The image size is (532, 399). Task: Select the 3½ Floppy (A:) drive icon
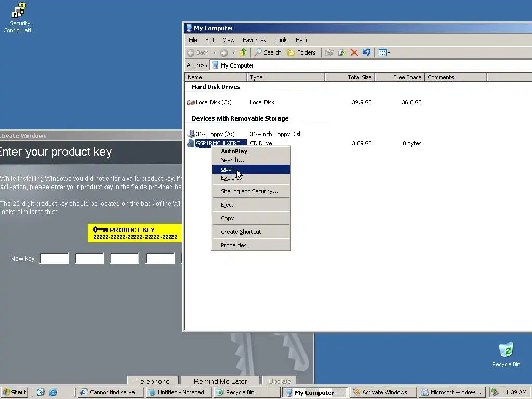click(x=191, y=134)
